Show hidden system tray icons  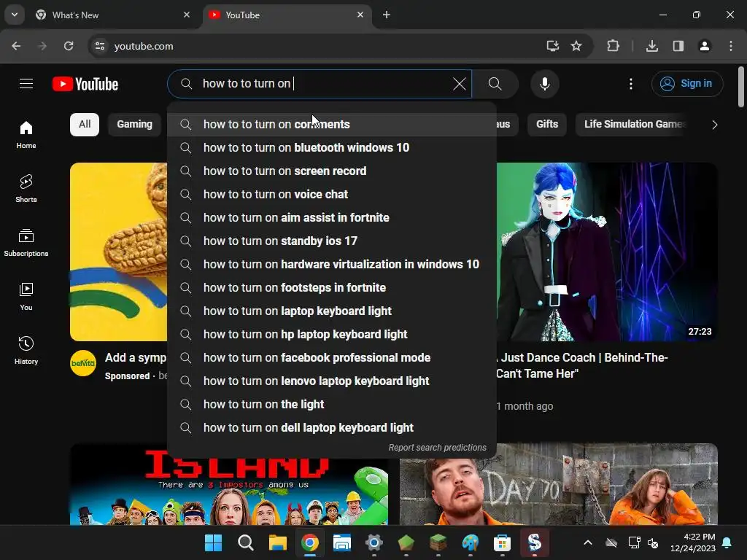tap(588, 542)
